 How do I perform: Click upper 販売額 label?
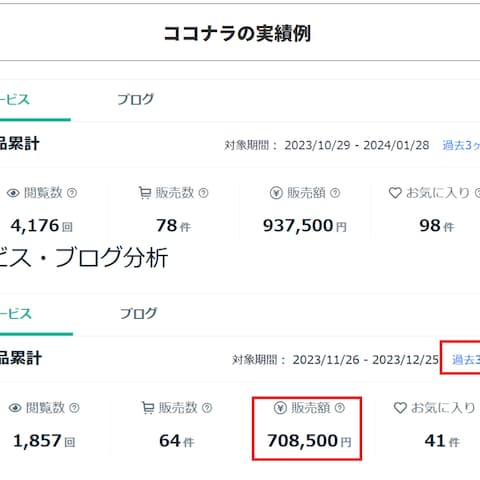pyautogui.click(x=306, y=193)
